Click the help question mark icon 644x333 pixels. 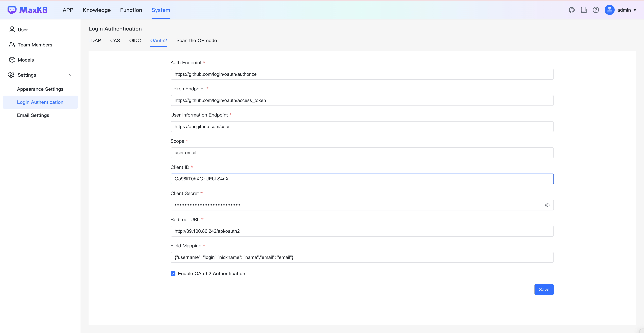(x=596, y=10)
